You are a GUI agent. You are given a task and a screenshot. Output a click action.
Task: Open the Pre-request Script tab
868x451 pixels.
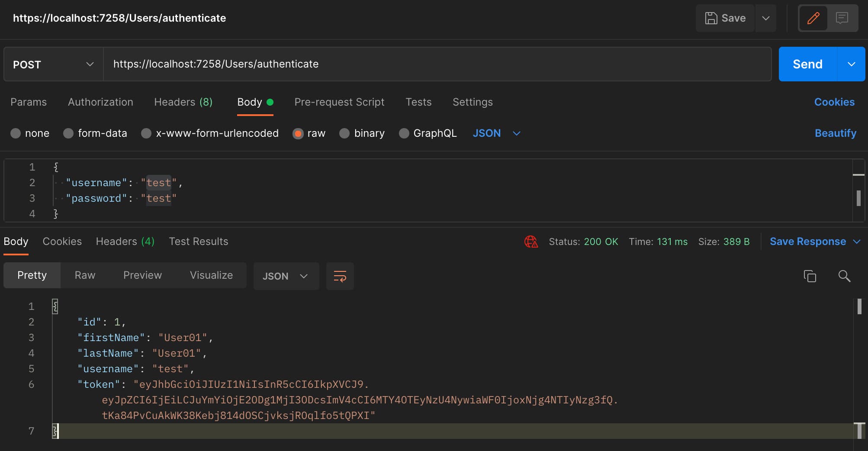339,102
